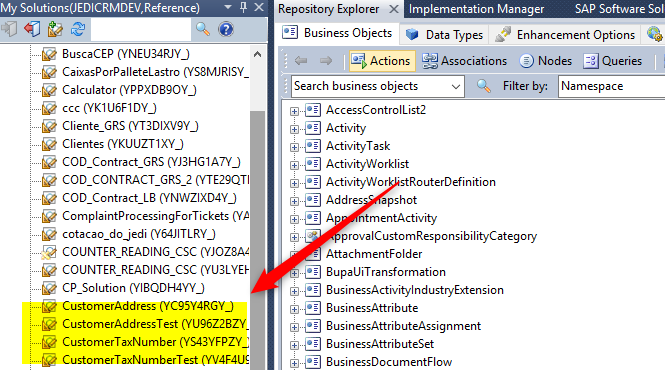Click the logoff icon in My Solutions toolbar
The width and height of the screenshot is (665, 370).
tap(9, 29)
